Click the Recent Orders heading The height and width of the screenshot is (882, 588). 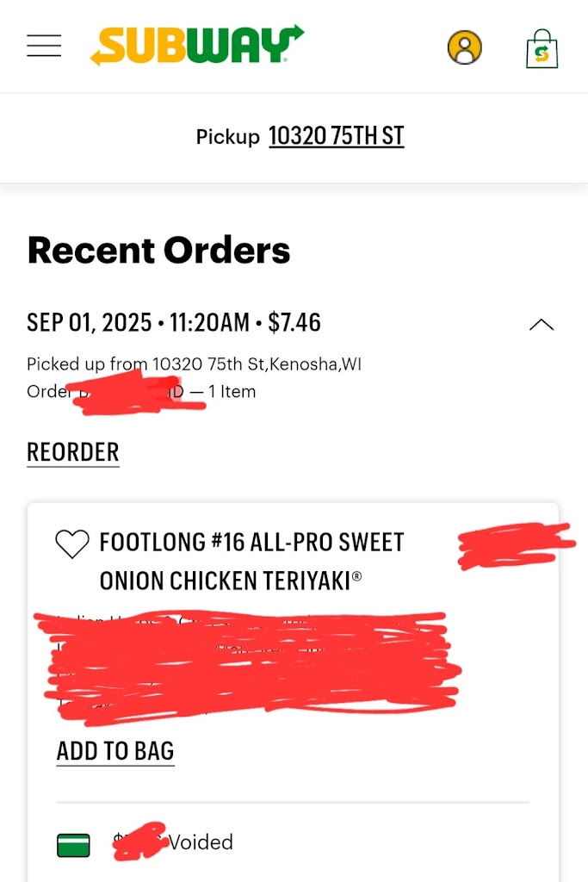pos(158,251)
